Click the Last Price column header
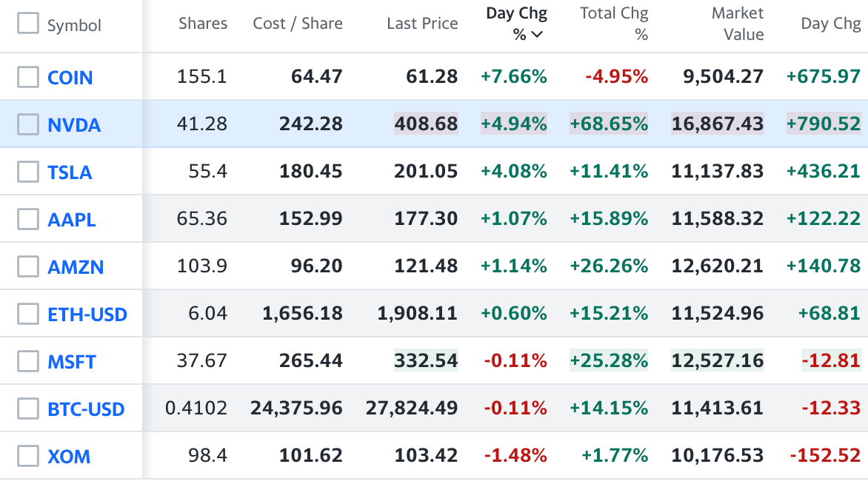The image size is (868, 484). coord(422,24)
